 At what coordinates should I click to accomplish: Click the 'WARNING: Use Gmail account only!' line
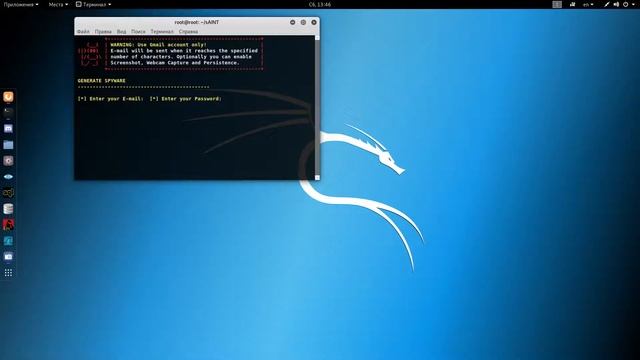[158, 45]
